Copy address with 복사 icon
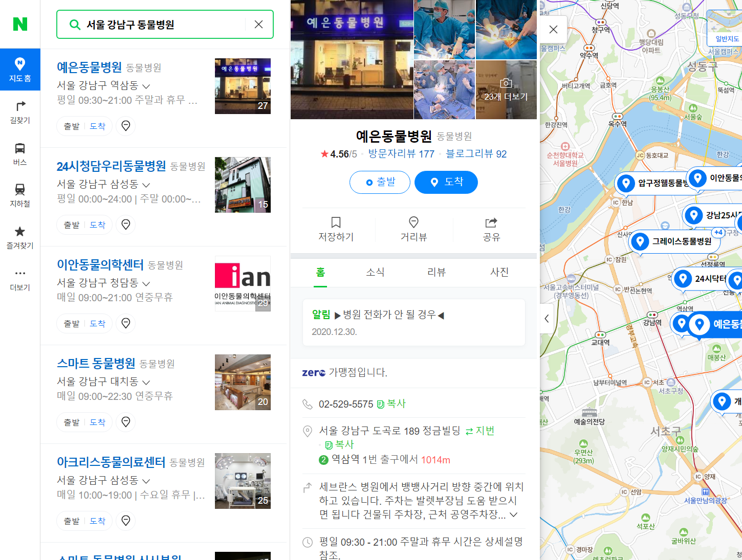742x560 pixels. (x=340, y=445)
